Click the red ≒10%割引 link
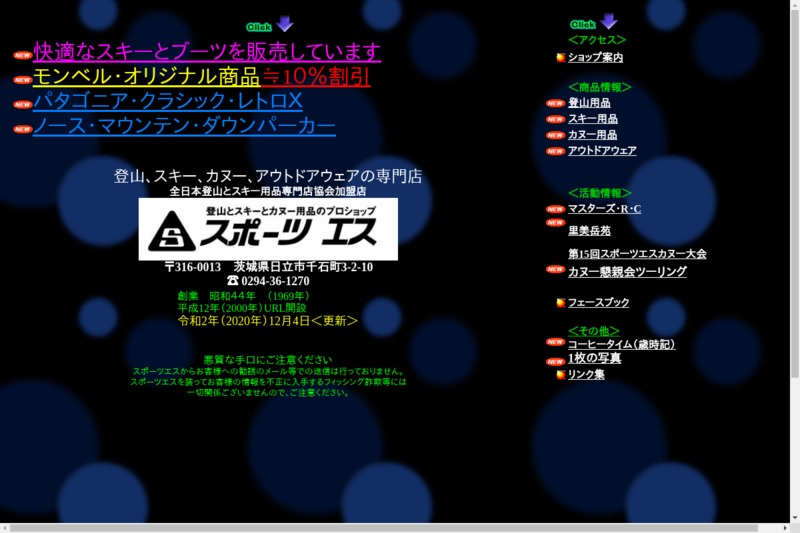The image size is (800, 533). point(316,77)
